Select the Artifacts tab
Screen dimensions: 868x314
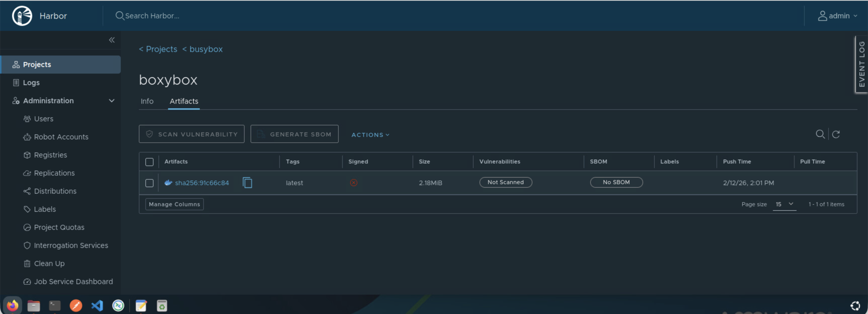tap(184, 101)
